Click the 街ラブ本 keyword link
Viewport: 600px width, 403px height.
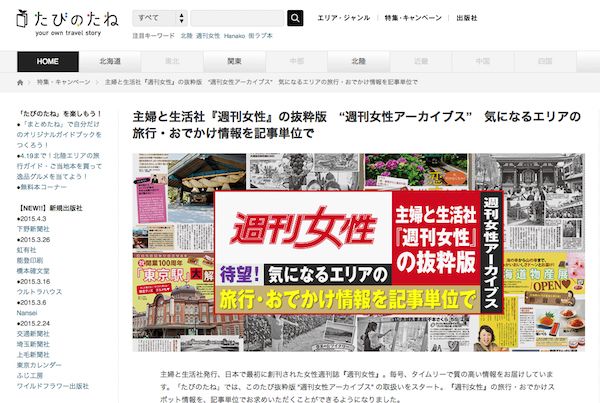260,36
